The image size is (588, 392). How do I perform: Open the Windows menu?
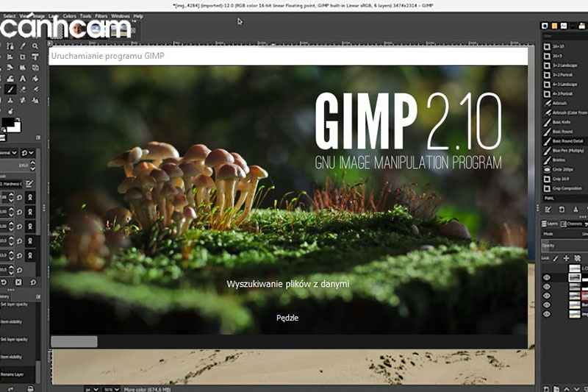(x=121, y=16)
